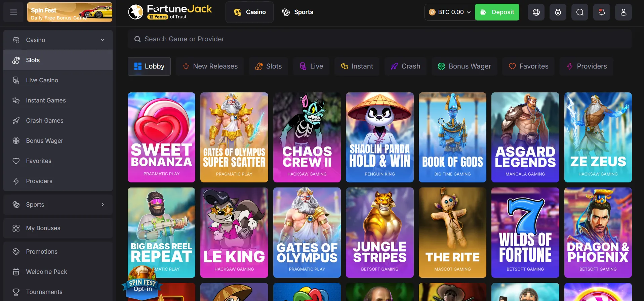Open Gates of Olympus Super Scatter game
This screenshot has height=301, width=644.
[x=234, y=137]
